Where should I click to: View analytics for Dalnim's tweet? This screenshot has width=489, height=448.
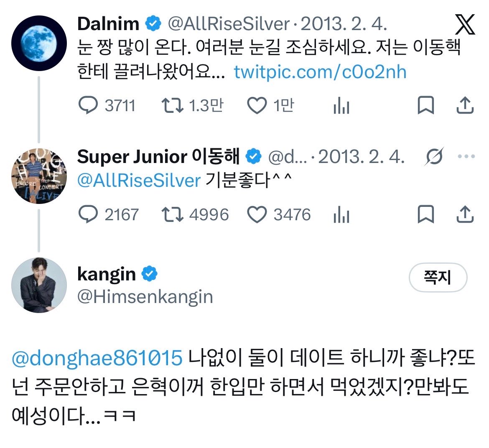(x=341, y=105)
